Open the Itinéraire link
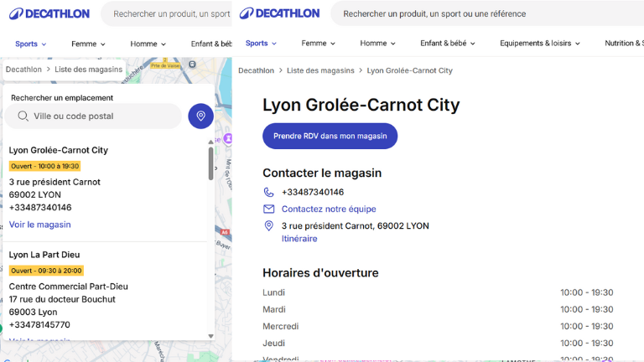The height and width of the screenshot is (362, 644). coord(299,239)
